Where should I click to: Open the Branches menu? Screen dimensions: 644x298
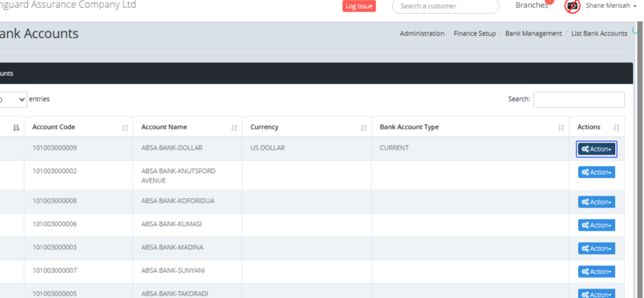531,5
